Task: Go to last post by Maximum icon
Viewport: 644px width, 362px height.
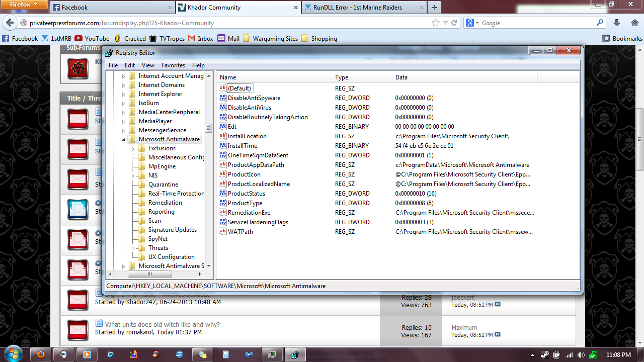Action: pos(498,335)
